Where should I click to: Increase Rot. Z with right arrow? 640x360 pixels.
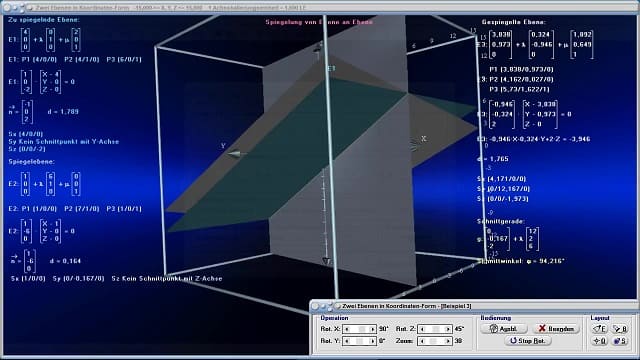click(x=448, y=329)
